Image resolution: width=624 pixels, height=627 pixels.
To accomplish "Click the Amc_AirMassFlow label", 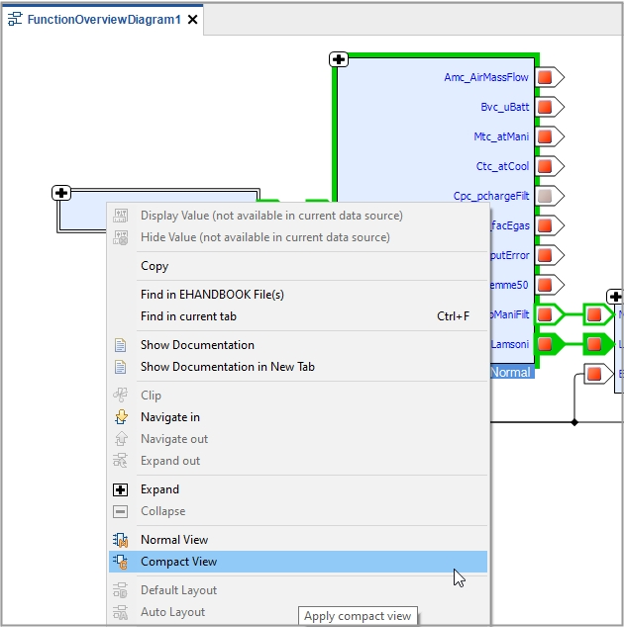I will [x=486, y=77].
